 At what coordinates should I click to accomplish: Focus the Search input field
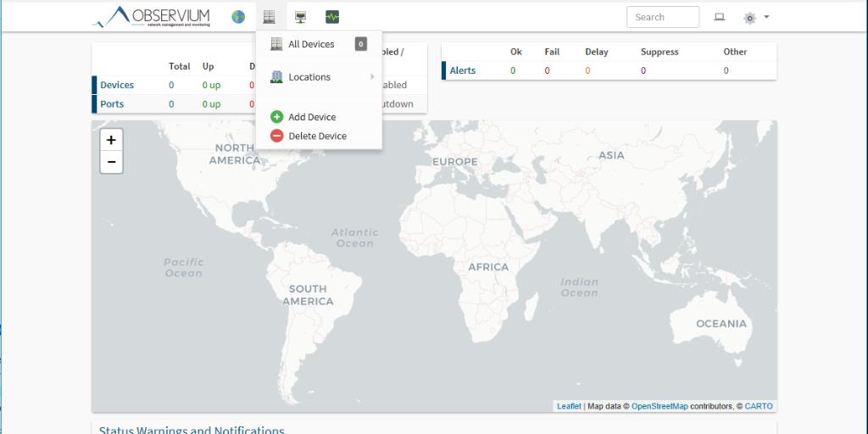point(663,17)
